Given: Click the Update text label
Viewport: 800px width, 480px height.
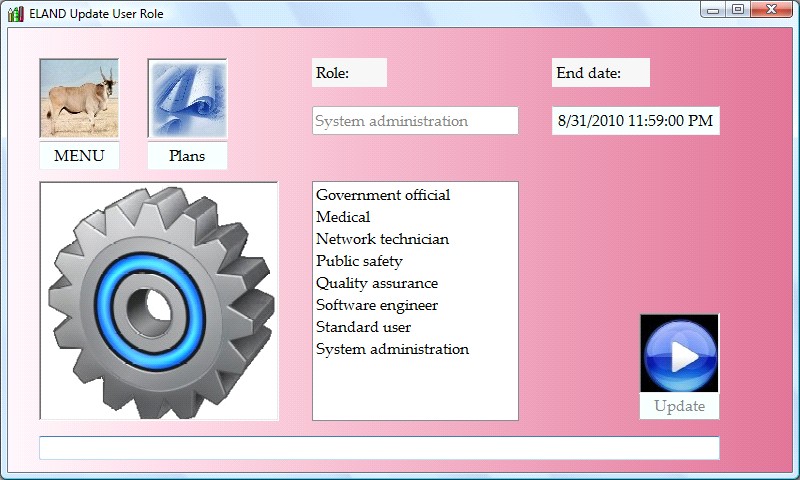Looking at the screenshot, I should (679, 406).
